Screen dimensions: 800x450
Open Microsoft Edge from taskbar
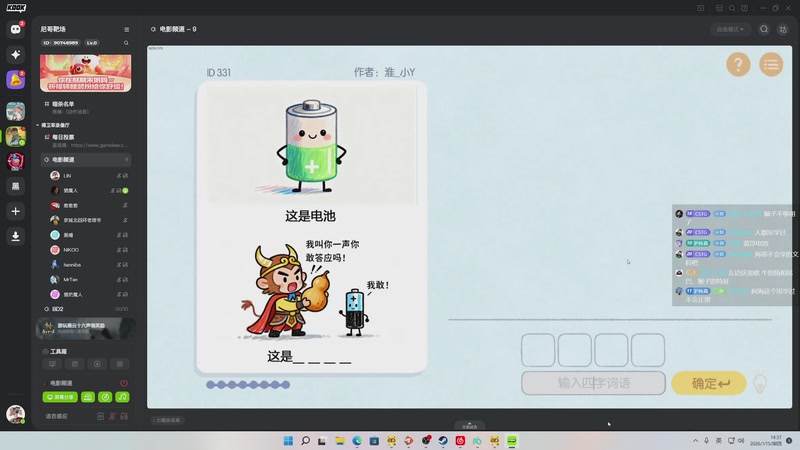click(357, 441)
